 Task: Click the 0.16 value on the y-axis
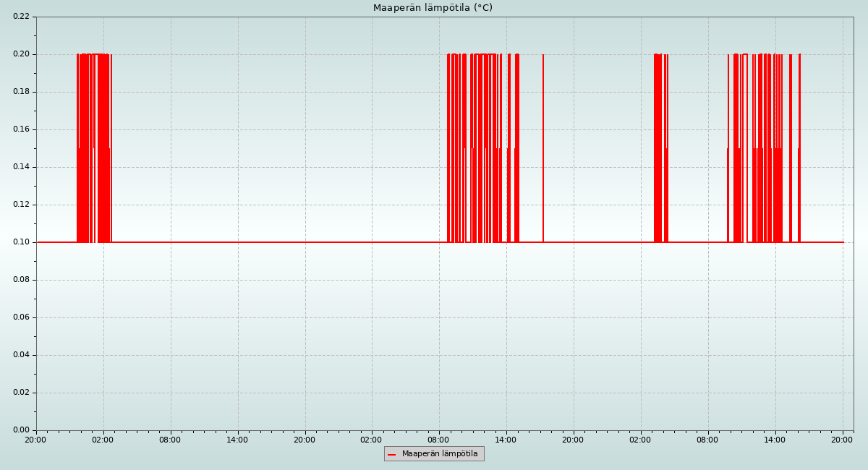(x=21, y=129)
